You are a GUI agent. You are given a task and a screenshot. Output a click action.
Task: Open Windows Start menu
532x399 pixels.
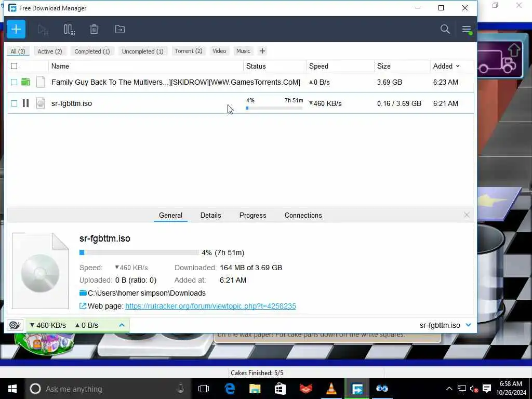tap(12, 389)
